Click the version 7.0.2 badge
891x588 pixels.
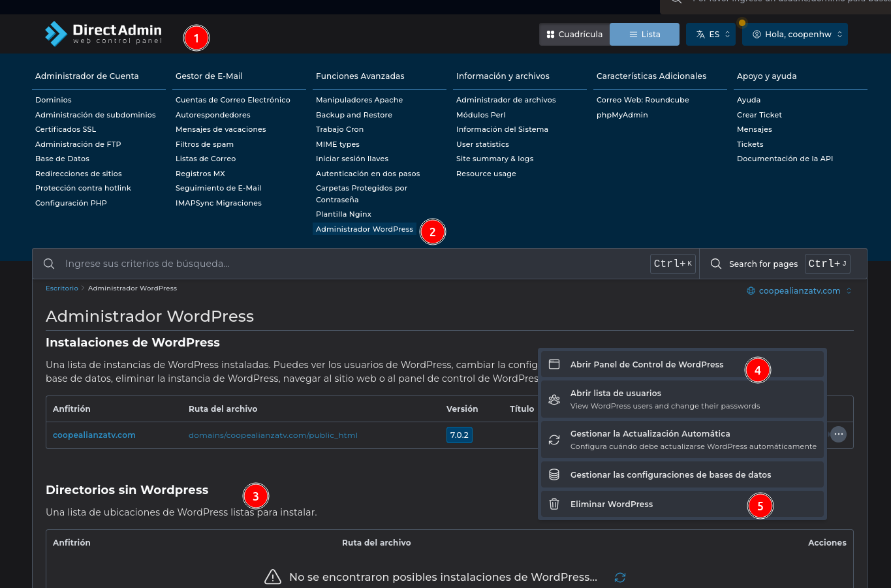pyautogui.click(x=460, y=435)
